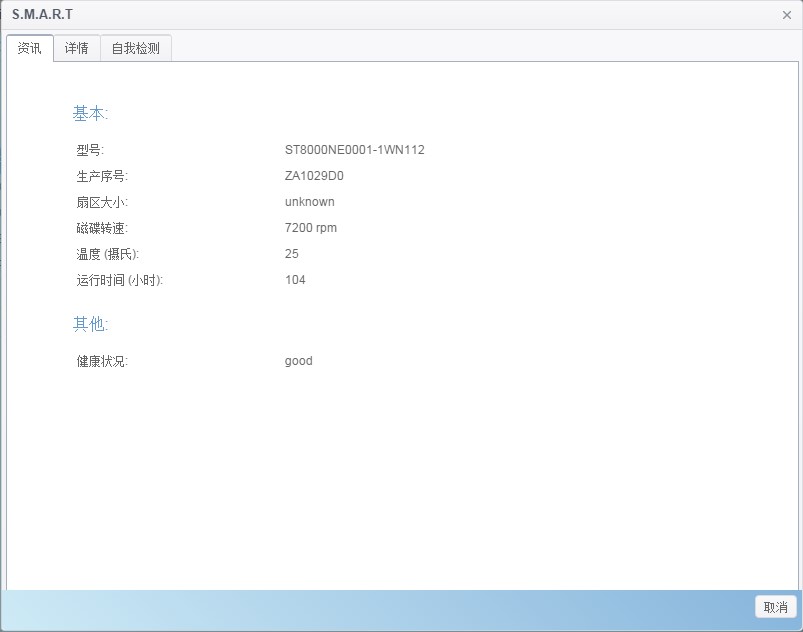
Task: Click the 7200 rpm value
Action: [311, 228]
